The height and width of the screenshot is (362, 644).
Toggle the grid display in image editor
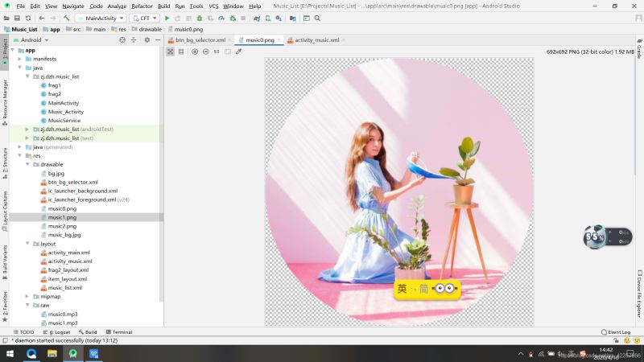(181, 51)
